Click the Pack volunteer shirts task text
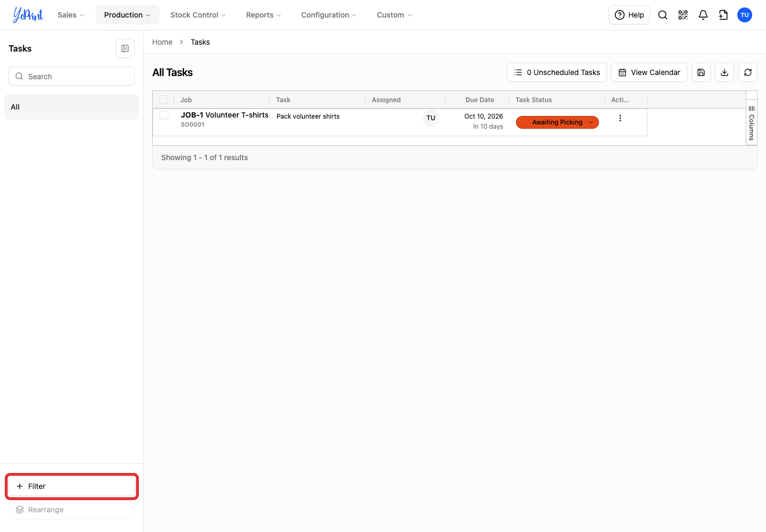Viewport: 766px width, 532px height. click(308, 117)
